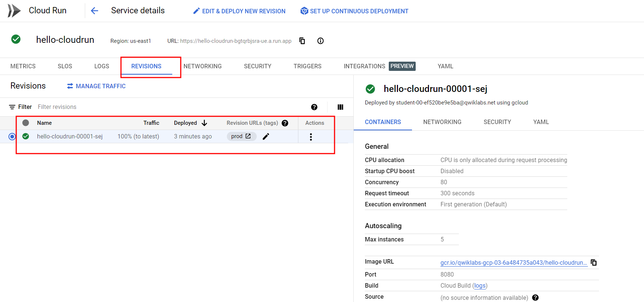The width and height of the screenshot is (644, 302).
Task: Open the prod revision URL tag
Action: tap(241, 136)
